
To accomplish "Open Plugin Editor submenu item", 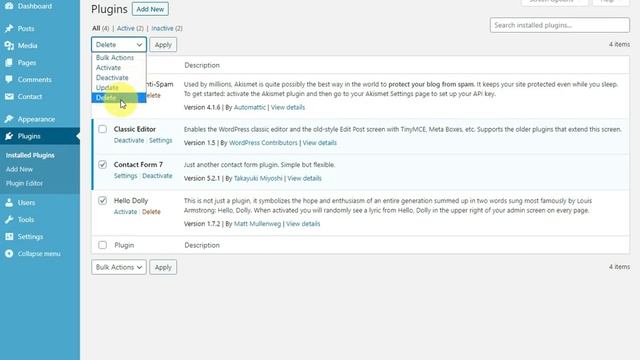I will [24, 183].
